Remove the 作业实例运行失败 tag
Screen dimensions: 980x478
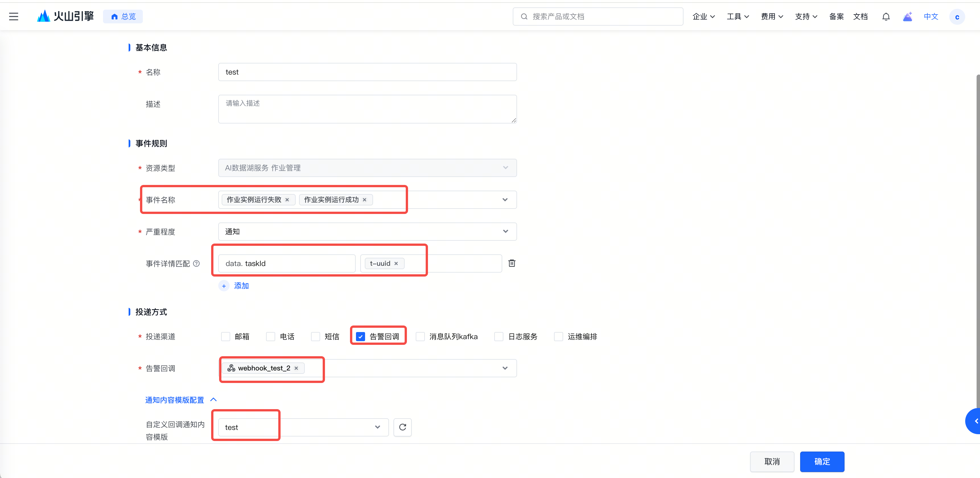tap(287, 200)
